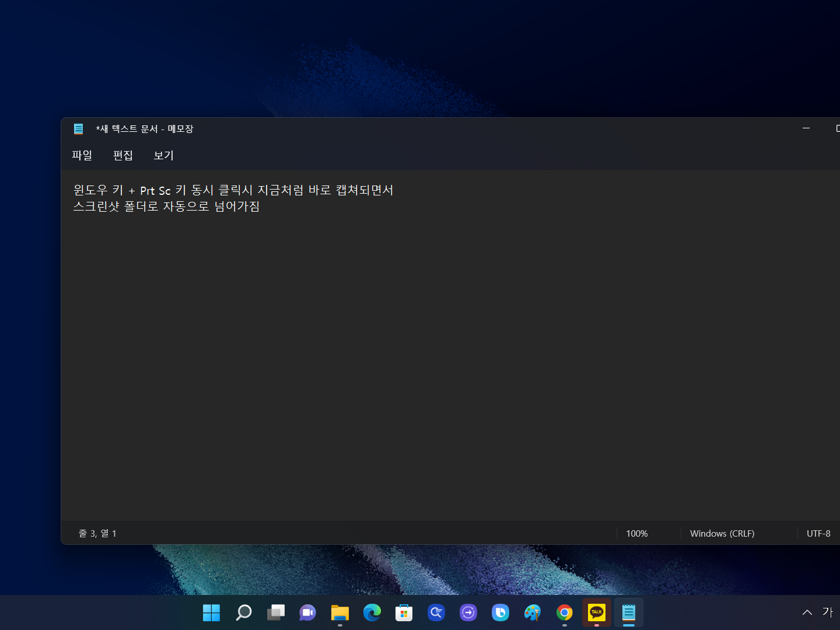Launch Google Chrome from the taskbar
840x630 pixels.
tap(564, 612)
